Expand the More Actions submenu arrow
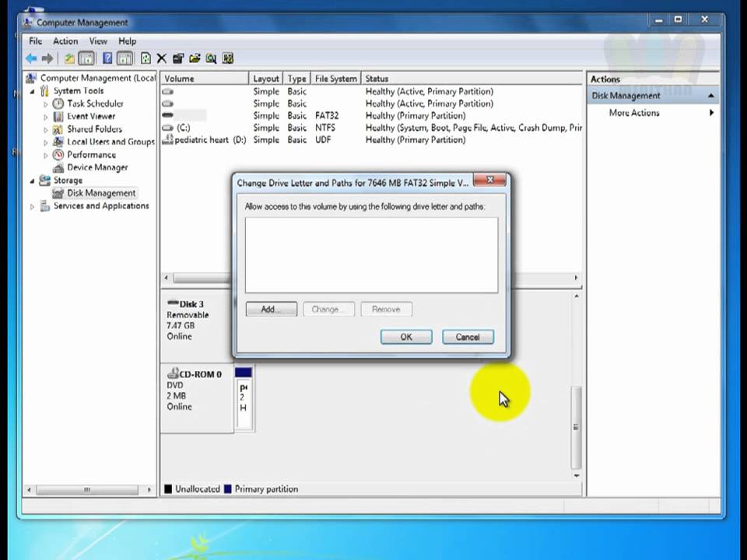Image resolution: width=747 pixels, height=560 pixels. coord(711,113)
